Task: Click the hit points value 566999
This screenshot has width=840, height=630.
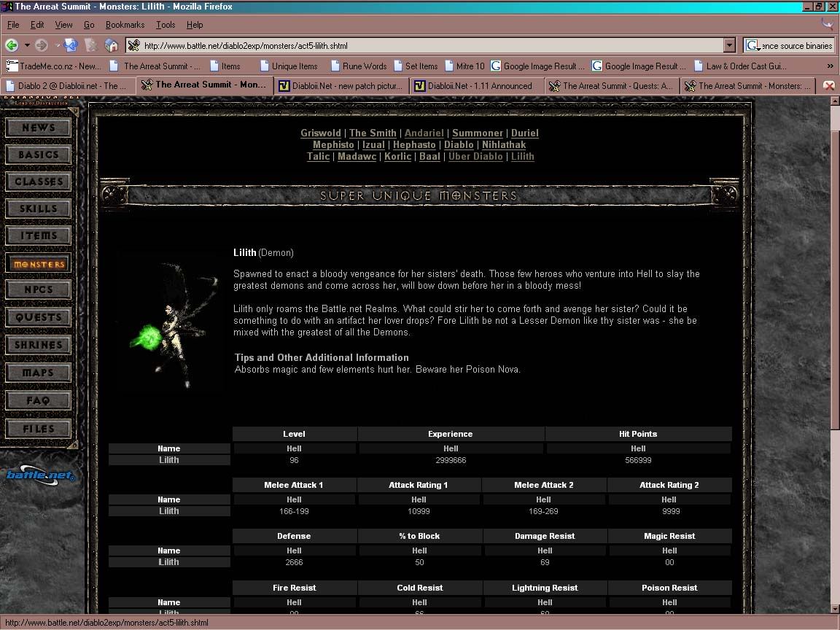Action: coord(638,460)
